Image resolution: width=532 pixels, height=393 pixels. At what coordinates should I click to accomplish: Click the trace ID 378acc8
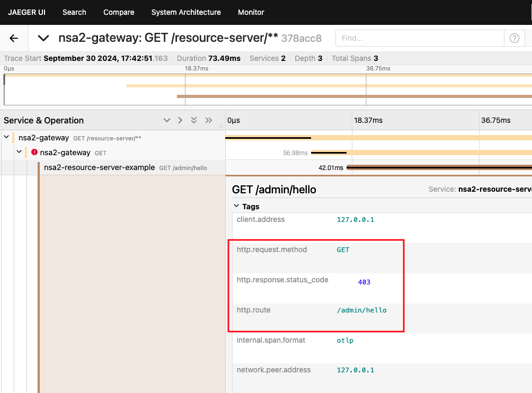302,38
